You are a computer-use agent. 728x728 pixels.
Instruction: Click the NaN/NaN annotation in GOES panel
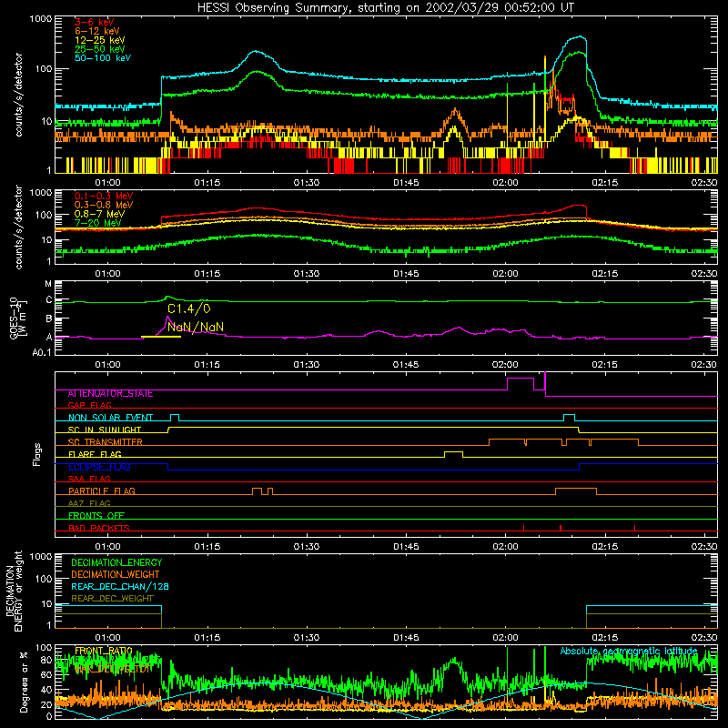(196, 327)
